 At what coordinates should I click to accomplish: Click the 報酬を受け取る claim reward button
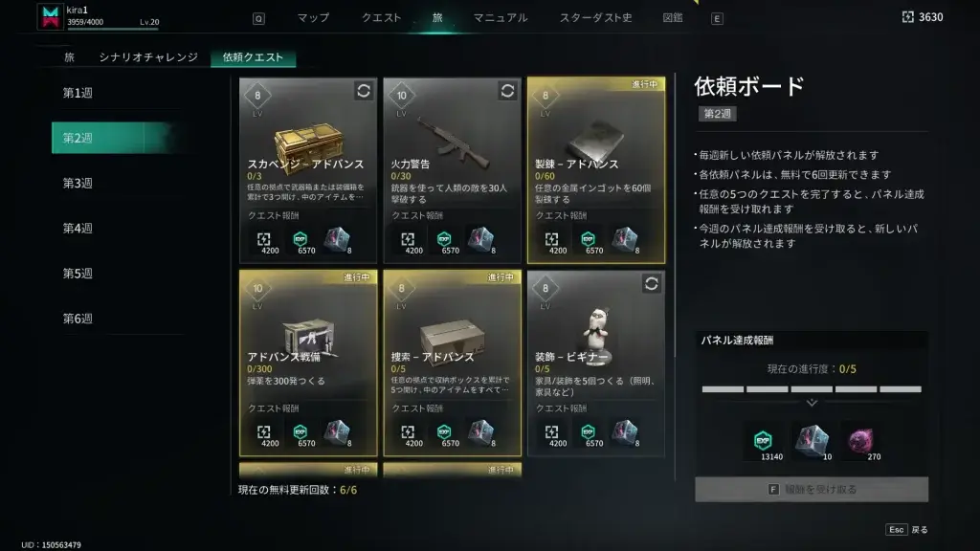[812, 489]
